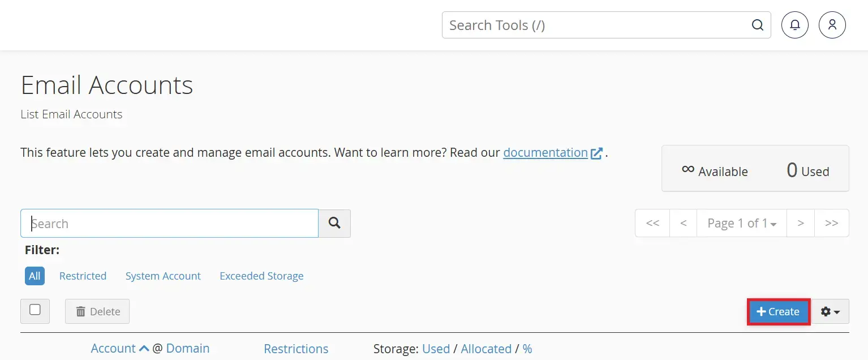Open the user account icon menu
Image resolution: width=868 pixels, height=360 pixels.
832,25
